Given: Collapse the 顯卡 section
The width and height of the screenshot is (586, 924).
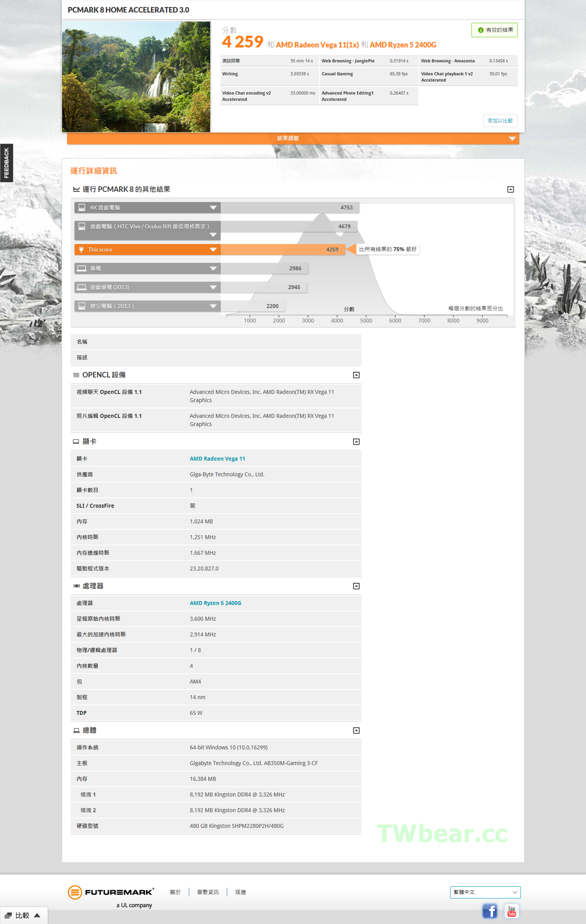Looking at the screenshot, I should [x=356, y=441].
